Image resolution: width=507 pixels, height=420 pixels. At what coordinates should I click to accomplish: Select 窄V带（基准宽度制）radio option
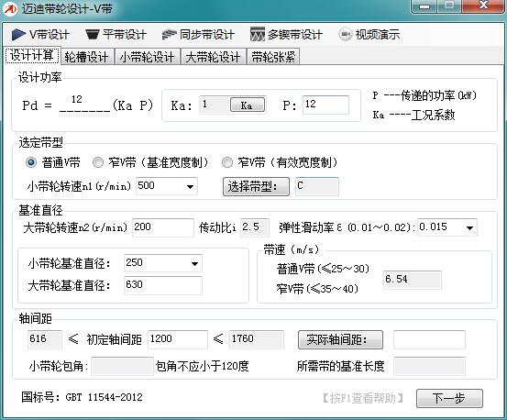[x=98, y=162]
